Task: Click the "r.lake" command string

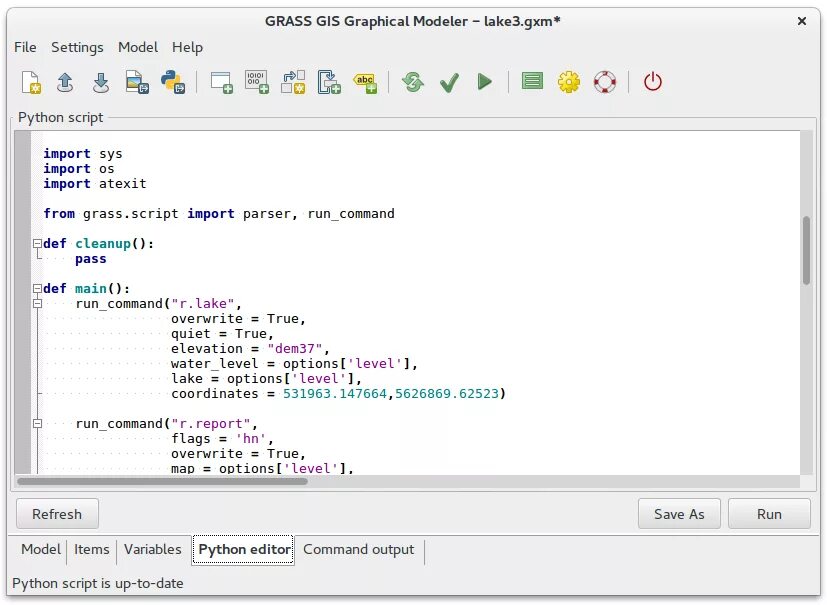Action: (x=203, y=304)
